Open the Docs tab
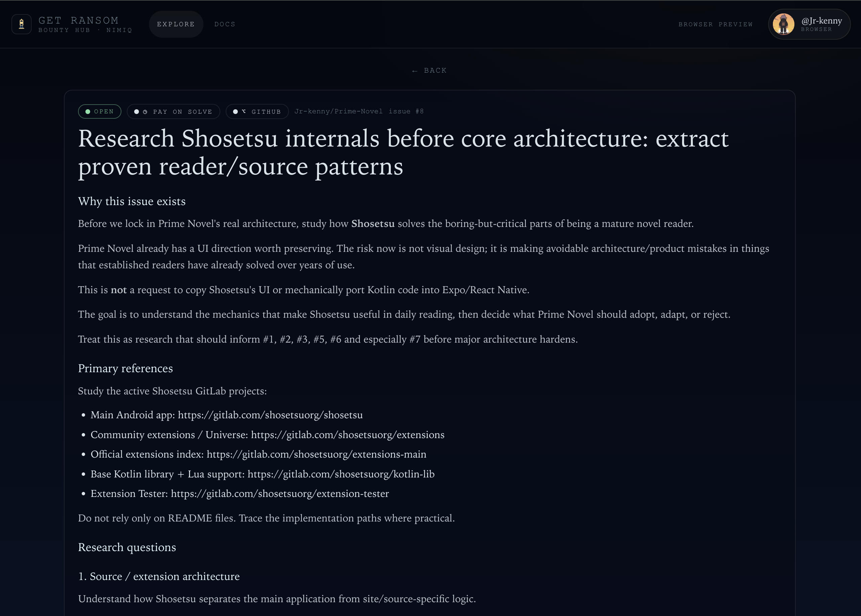Screen dimensions: 861x616 pos(225,24)
